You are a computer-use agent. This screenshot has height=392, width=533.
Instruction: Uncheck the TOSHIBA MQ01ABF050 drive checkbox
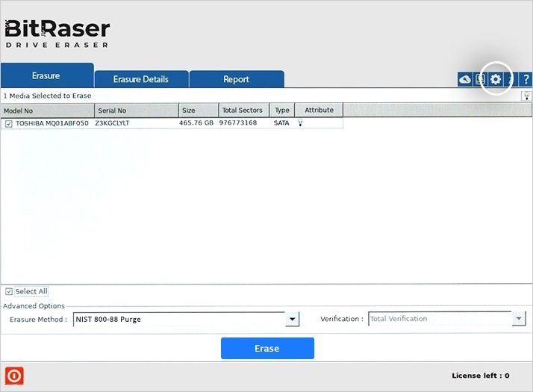coord(8,124)
